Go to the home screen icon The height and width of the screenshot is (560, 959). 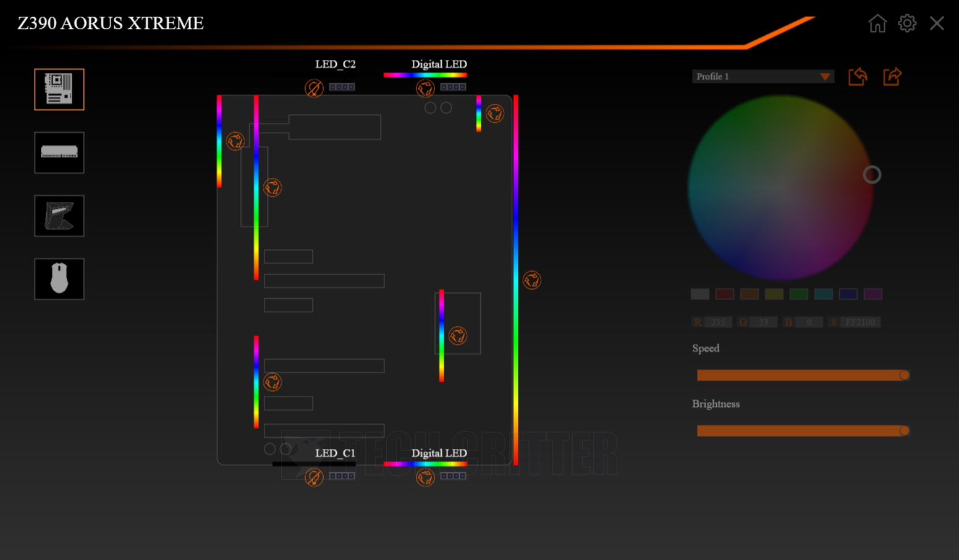[x=877, y=23]
